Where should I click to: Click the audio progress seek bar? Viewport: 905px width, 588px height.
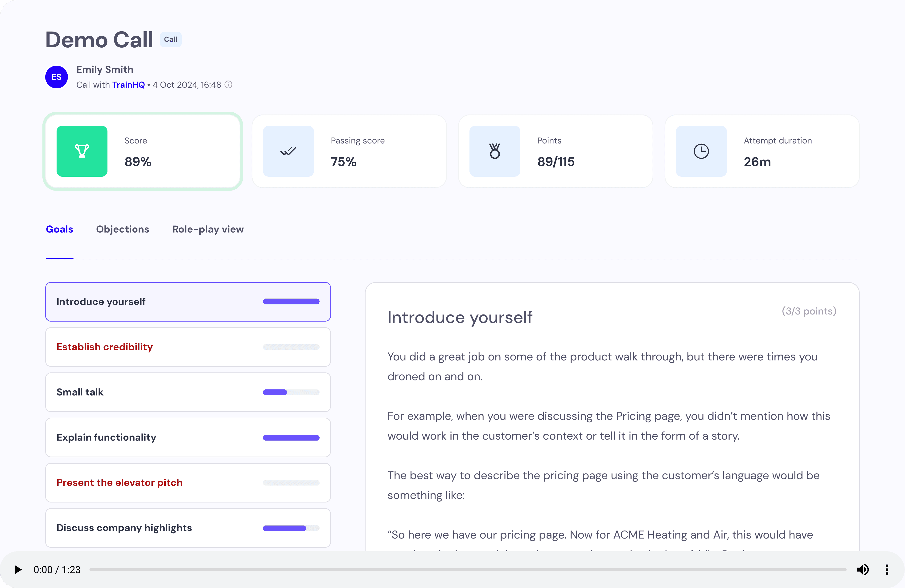[468, 569]
